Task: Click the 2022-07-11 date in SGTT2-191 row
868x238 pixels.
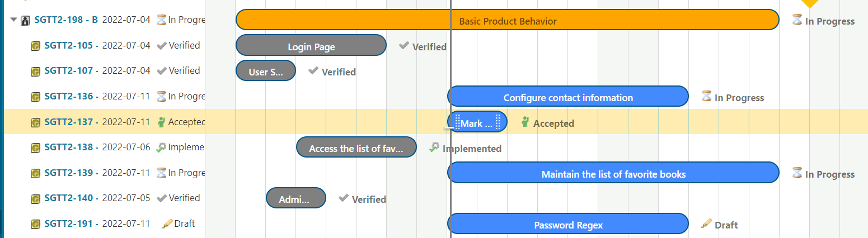Action: (x=126, y=223)
